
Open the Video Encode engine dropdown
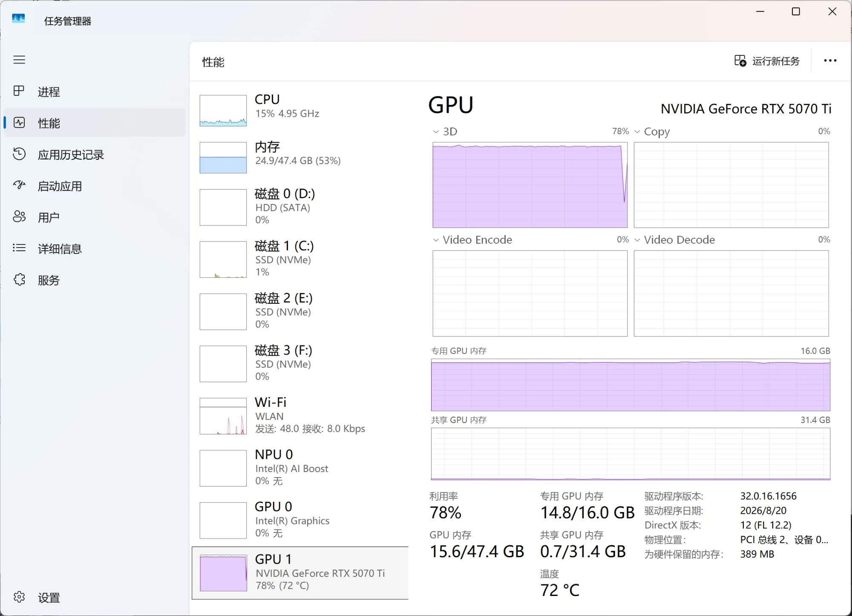coord(436,240)
